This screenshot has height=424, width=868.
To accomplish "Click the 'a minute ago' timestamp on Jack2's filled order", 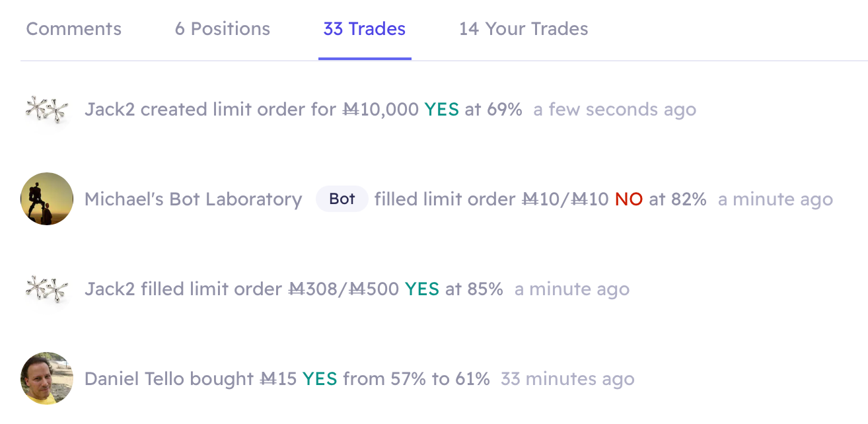I will pyautogui.click(x=572, y=289).
